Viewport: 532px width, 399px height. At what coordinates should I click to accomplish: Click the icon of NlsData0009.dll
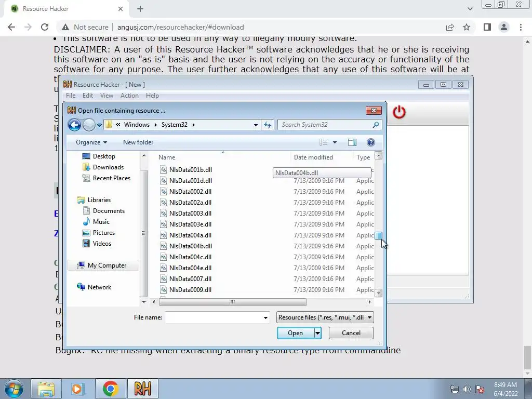coord(163,289)
